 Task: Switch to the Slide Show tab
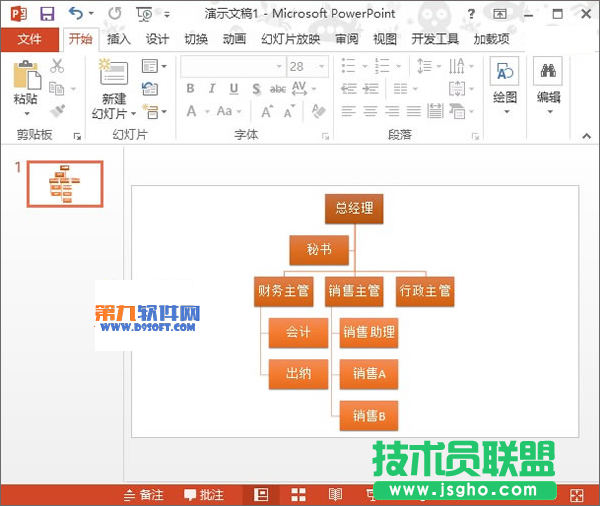pyautogui.click(x=291, y=39)
